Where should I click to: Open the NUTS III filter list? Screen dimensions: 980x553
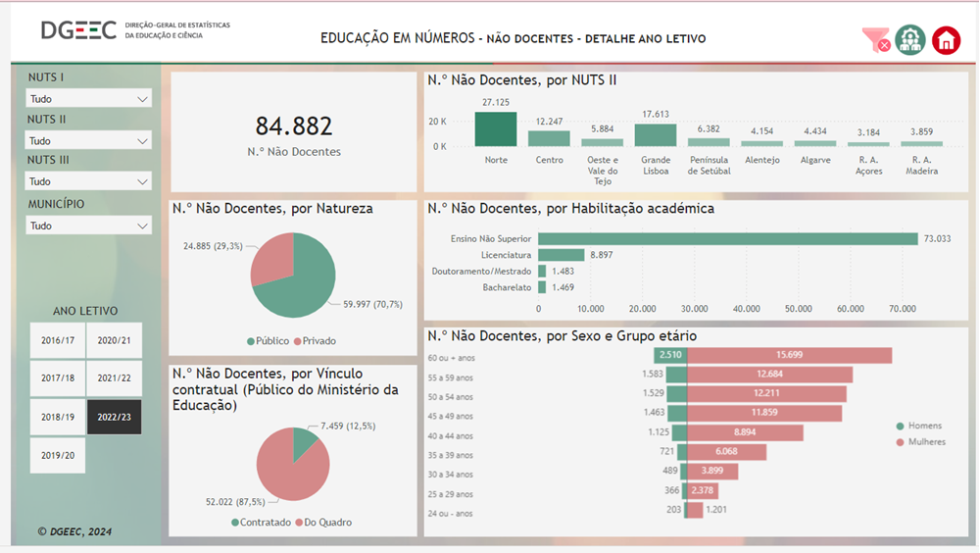[88, 181]
